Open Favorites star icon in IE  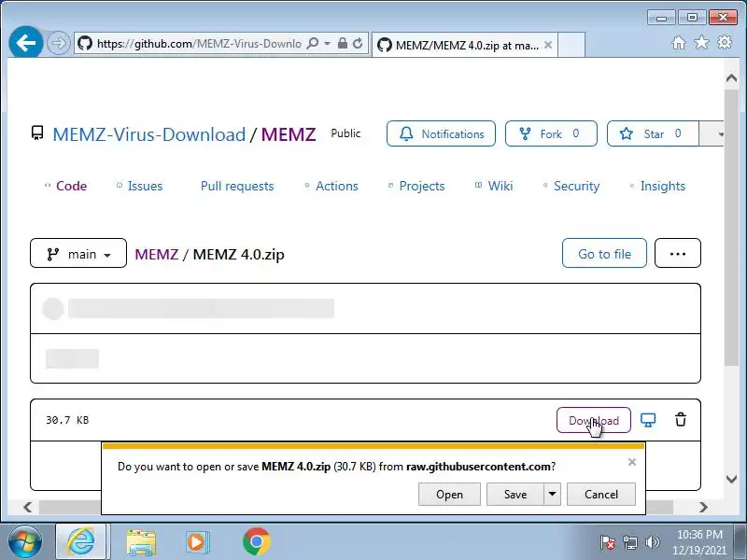click(701, 43)
